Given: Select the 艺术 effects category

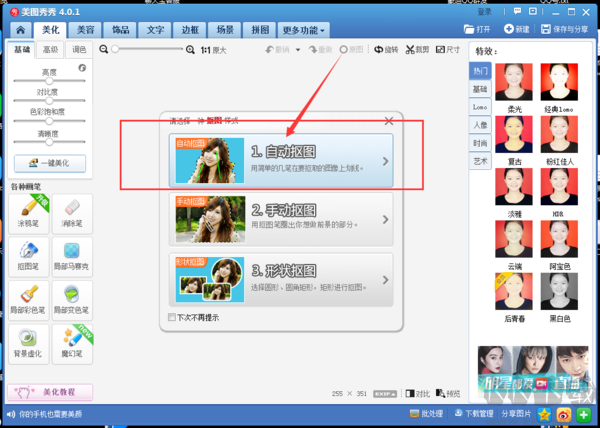Looking at the screenshot, I should point(480,161).
